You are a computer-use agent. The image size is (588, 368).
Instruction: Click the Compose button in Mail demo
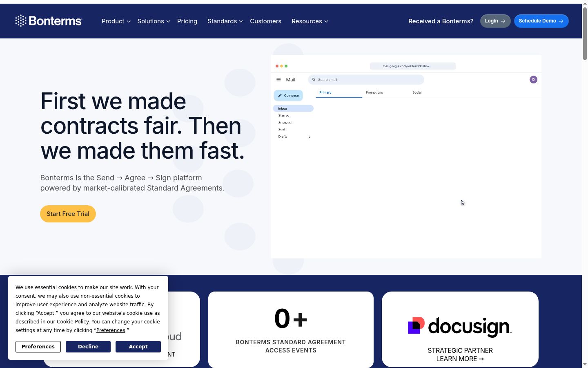pyautogui.click(x=288, y=96)
